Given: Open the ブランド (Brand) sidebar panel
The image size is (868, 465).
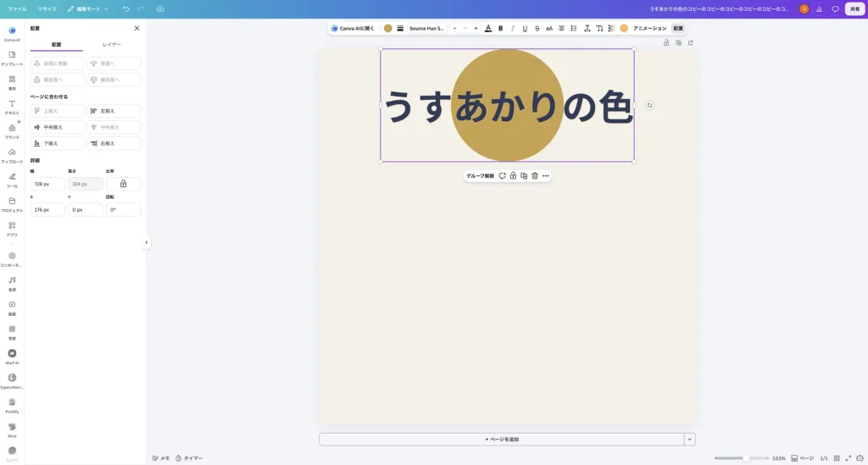Looking at the screenshot, I should [x=12, y=131].
